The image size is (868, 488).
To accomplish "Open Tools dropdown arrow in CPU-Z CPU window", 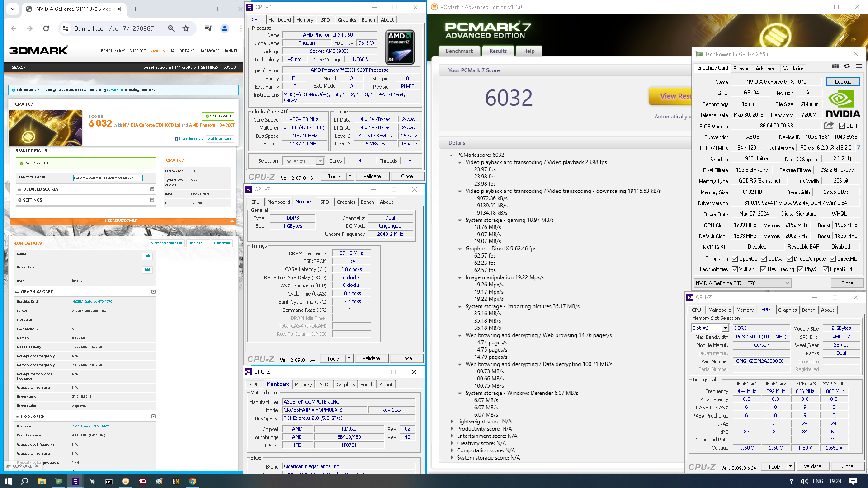I will [350, 176].
